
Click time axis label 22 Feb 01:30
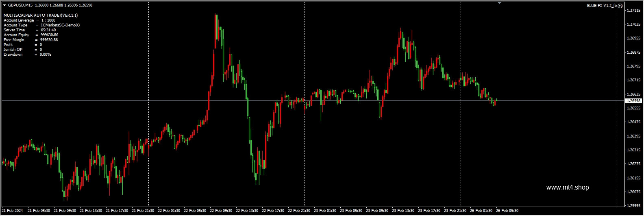coord(169,211)
